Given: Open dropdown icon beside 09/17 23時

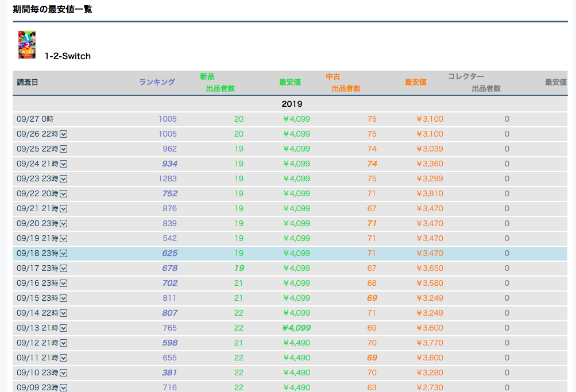Looking at the screenshot, I should point(64,268).
